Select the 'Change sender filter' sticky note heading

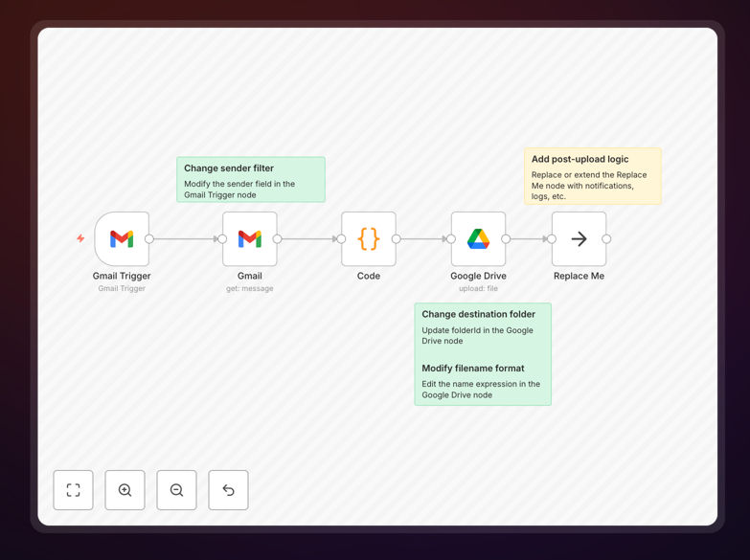(x=229, y=168)
